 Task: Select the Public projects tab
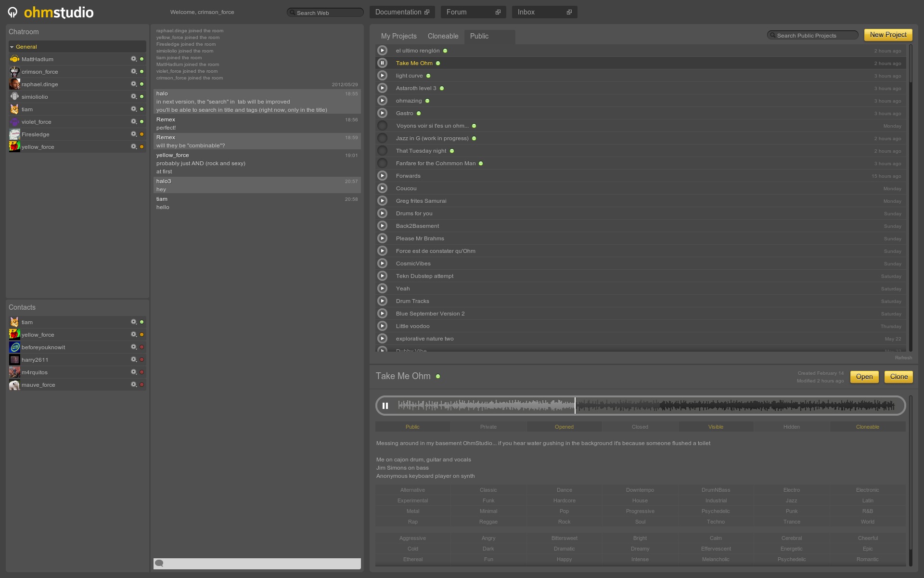click(x=489, y=36)
